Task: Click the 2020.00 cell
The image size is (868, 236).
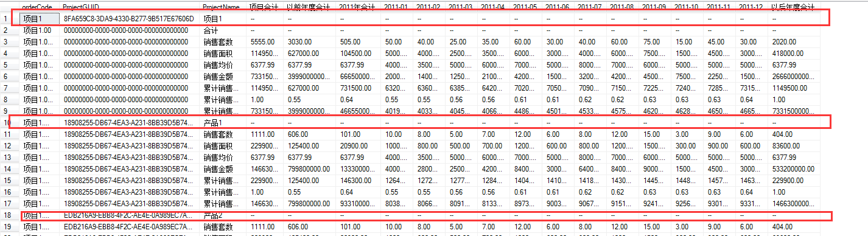Action: tap(783, 42)
